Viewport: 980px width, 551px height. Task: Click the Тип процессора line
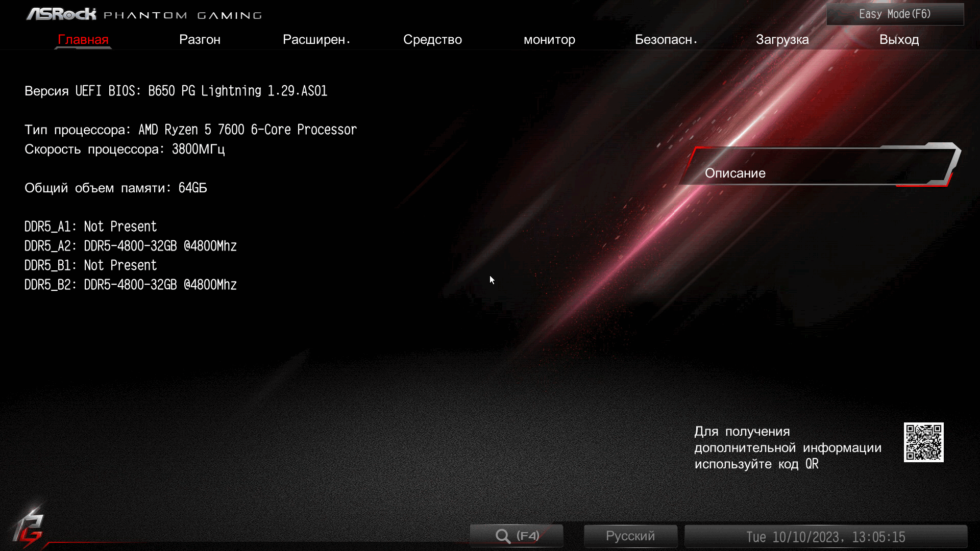[191, 130]
